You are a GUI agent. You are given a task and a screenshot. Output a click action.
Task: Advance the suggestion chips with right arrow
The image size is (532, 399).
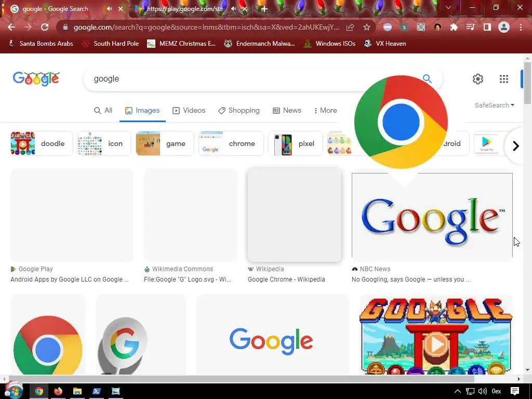click(x=516, y=146)
